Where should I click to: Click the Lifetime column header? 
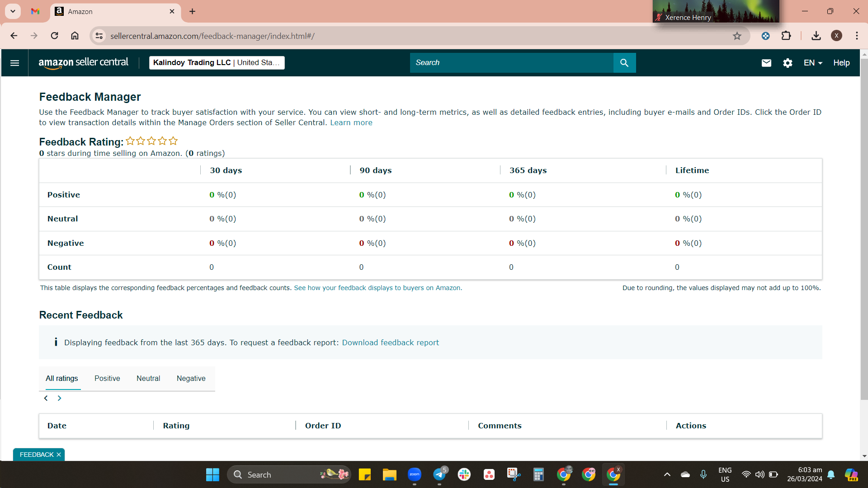692,170
